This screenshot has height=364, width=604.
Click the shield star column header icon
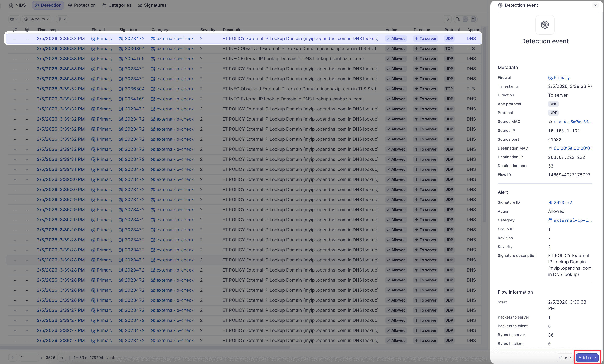coord(27,30)
